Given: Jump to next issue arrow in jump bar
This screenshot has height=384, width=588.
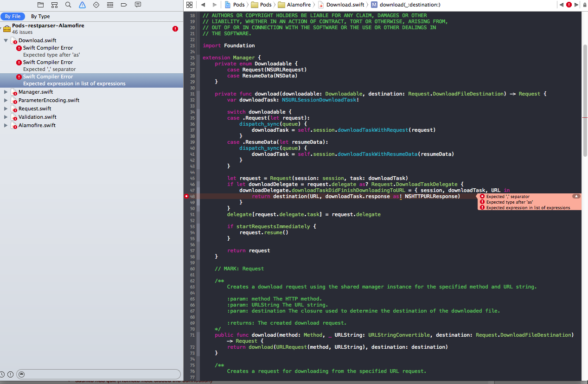Looking at the screenshot, I should click(x=575, y=5).
